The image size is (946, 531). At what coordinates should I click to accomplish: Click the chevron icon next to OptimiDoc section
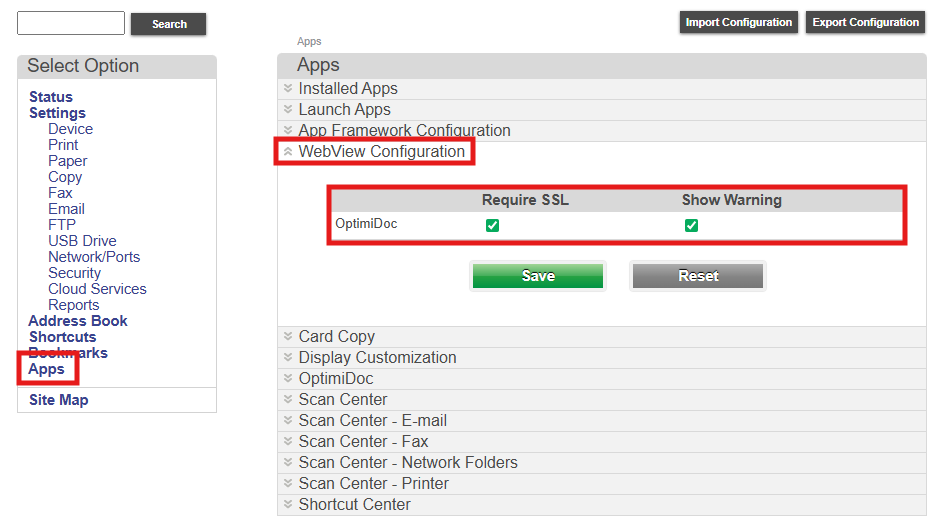[x=288, y=379]
